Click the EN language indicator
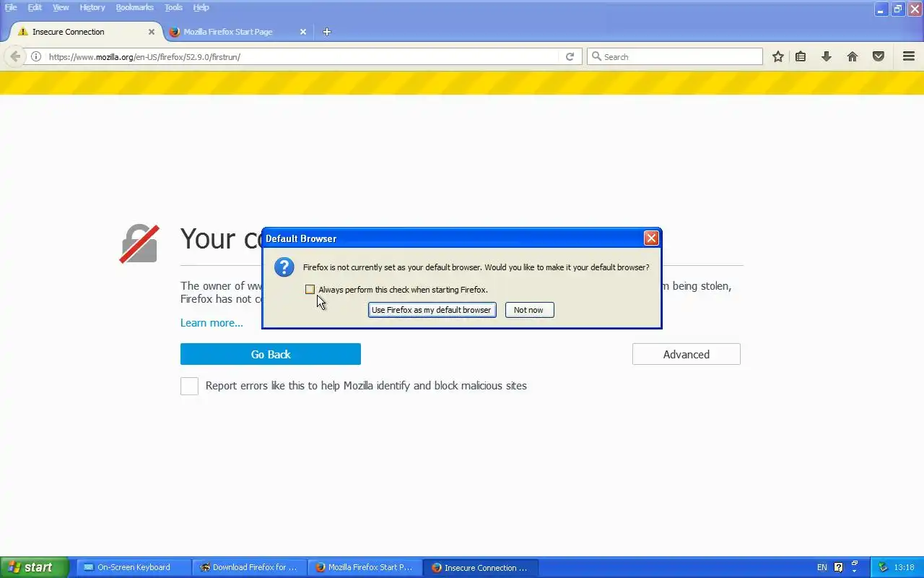924x578 pixels. 822,567
